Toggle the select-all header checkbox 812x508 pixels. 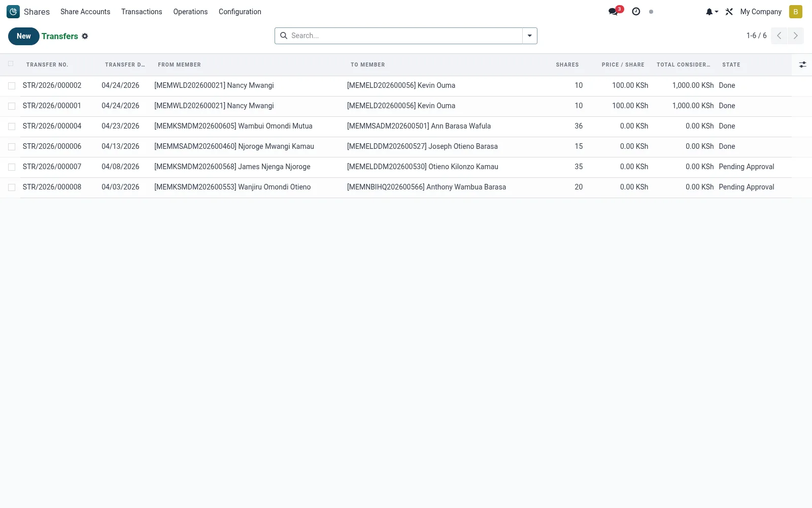[11, 64]
